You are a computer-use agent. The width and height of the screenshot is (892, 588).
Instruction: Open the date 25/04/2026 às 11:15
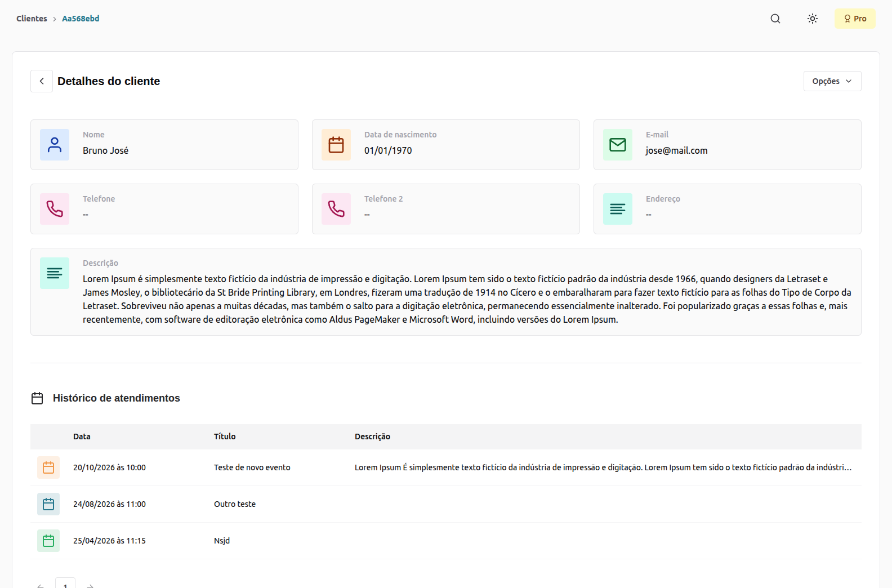click(x=109, y=541)
